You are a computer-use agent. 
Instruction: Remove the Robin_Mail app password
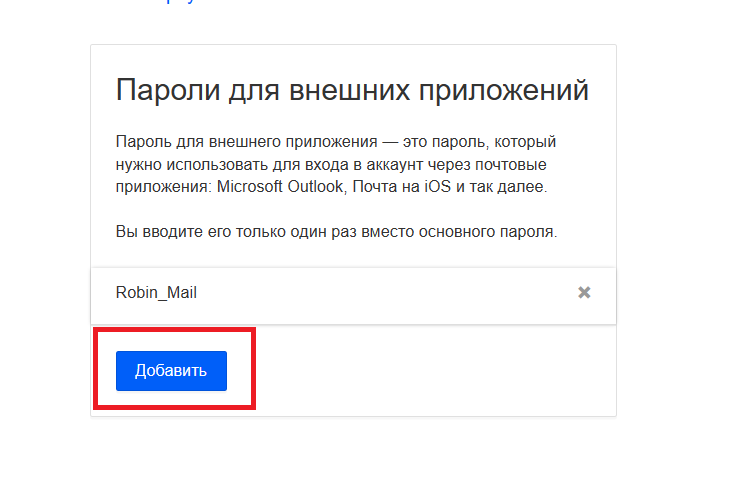click(584, 292)
